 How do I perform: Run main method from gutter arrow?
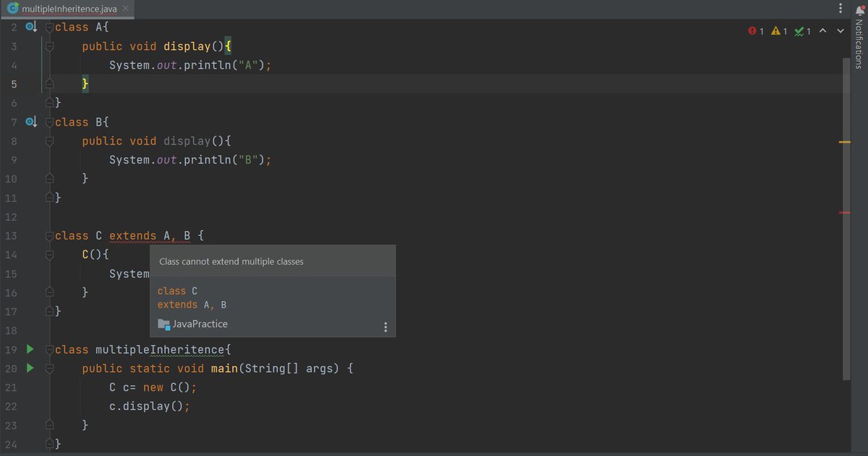pos(30,368)
